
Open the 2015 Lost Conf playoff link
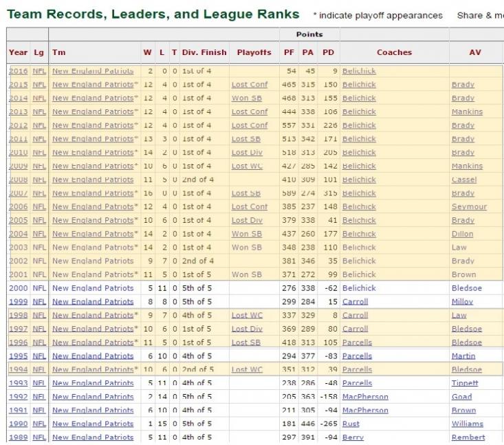[x=250, y=85]
